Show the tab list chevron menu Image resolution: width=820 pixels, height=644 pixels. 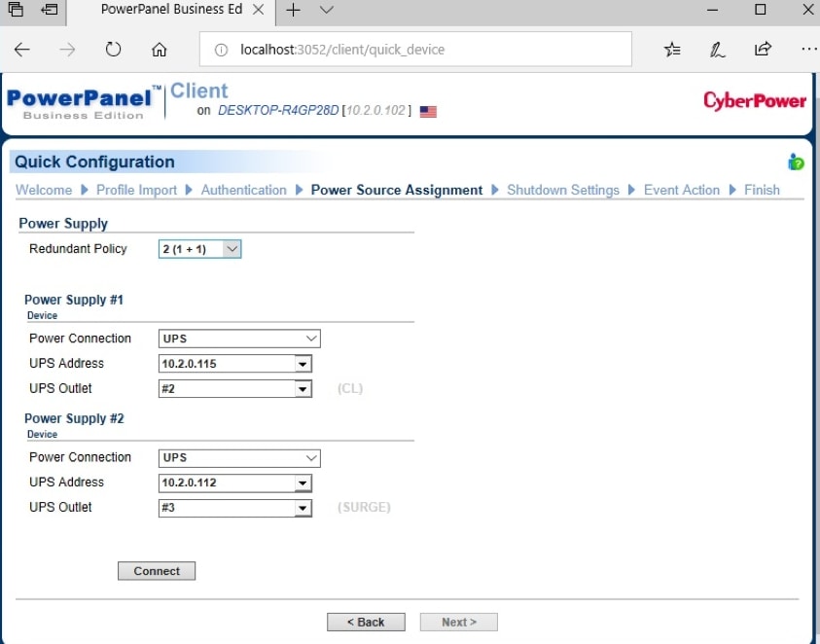click(327, 10)
